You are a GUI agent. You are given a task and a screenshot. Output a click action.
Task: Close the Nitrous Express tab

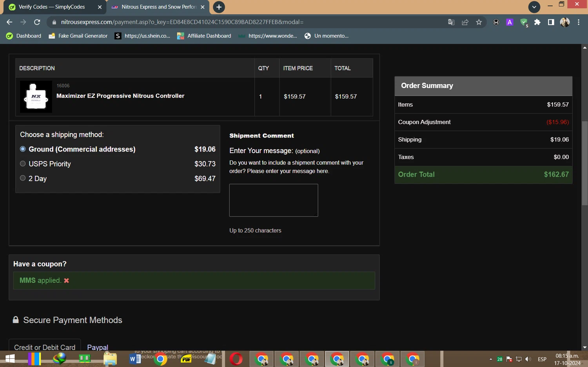[x=203, y=7]
